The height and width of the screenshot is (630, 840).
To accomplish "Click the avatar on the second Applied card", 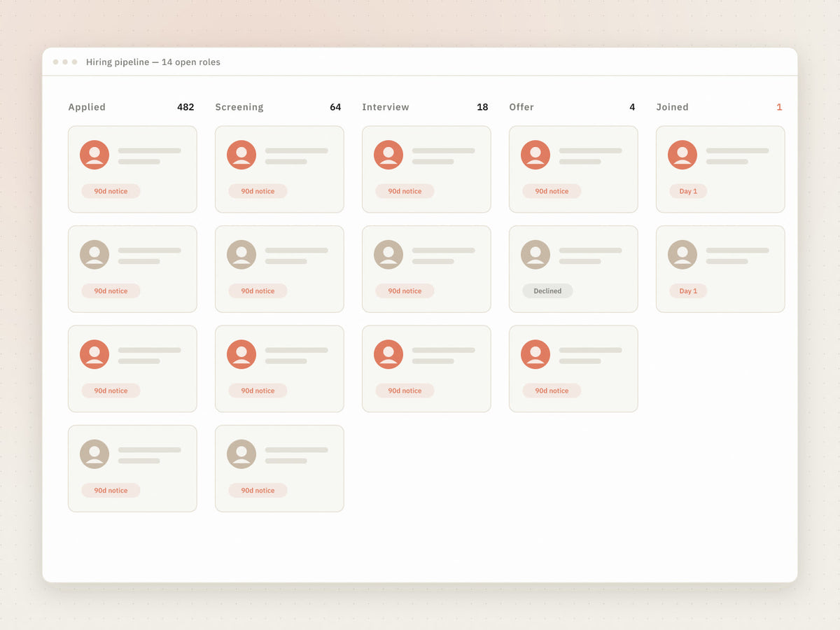I will [x=94, y=255].
